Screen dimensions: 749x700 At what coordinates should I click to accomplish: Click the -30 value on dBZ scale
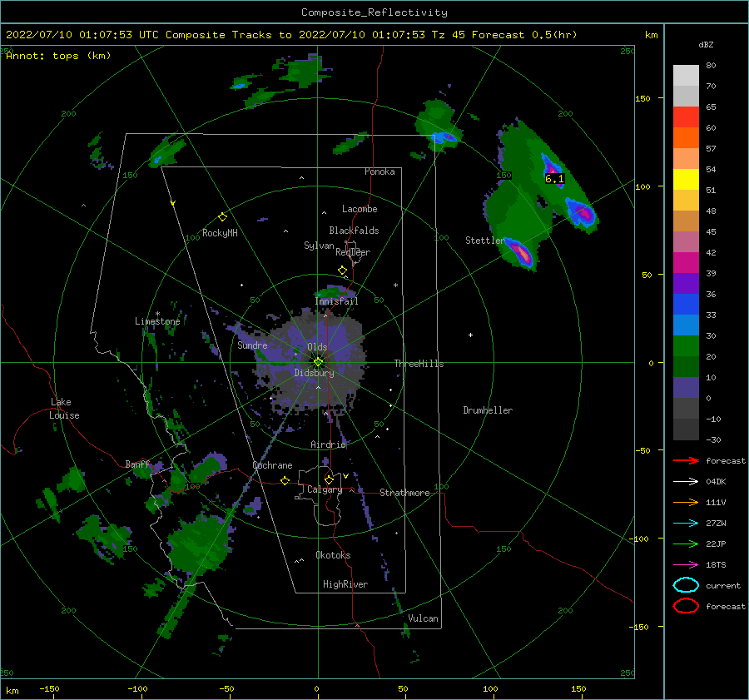[713, 439]
